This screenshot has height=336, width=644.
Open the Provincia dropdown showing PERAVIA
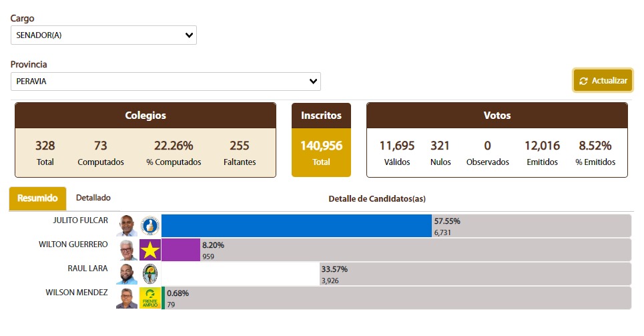[x=166, y=81]
